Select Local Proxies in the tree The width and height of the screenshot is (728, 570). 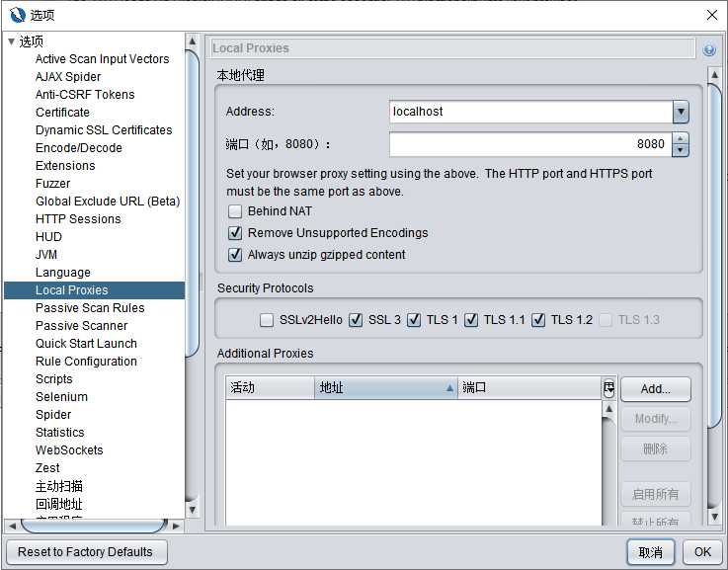95,290
